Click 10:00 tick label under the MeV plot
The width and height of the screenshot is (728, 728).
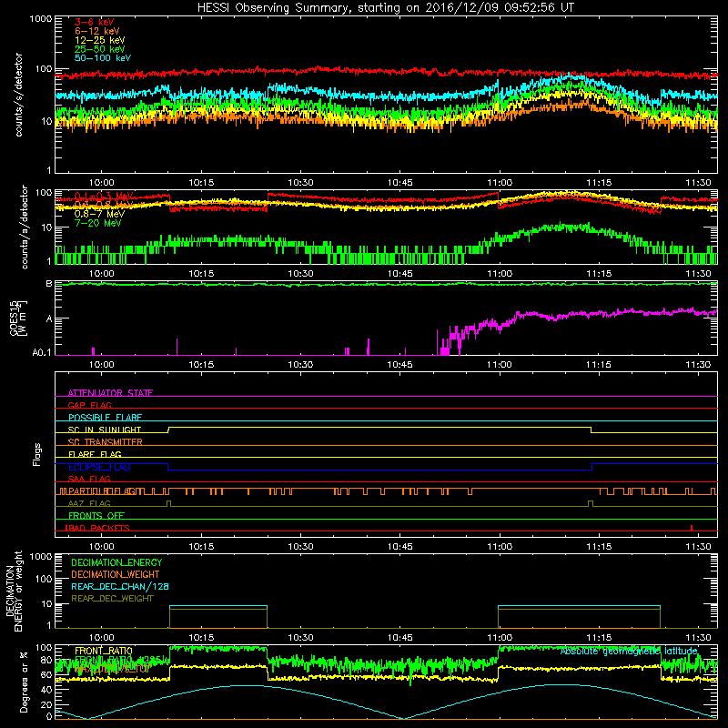(101, 274)
